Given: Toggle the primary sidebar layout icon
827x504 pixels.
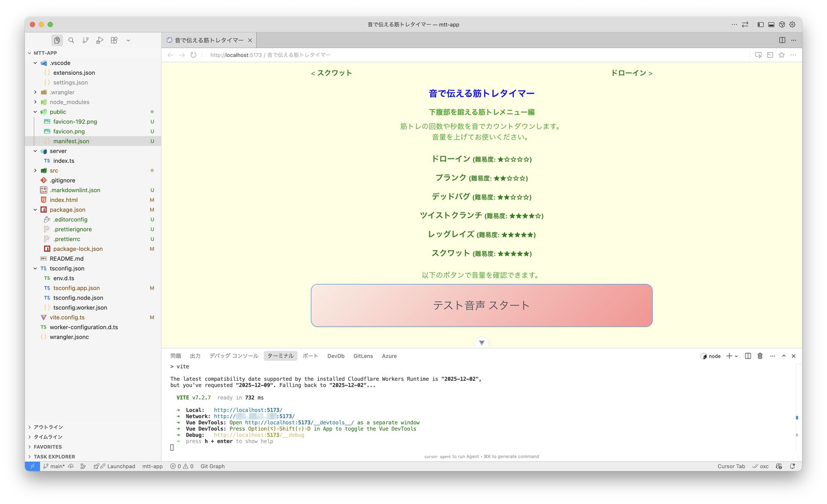Looking at the screenshot, I should pyautogui.click(x=760, y=25).
